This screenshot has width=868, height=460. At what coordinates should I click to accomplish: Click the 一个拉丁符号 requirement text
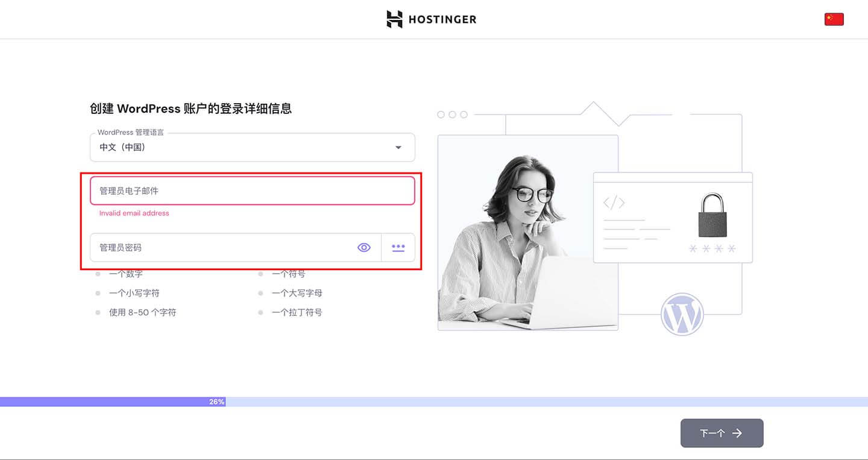click(x=297, y=312)
